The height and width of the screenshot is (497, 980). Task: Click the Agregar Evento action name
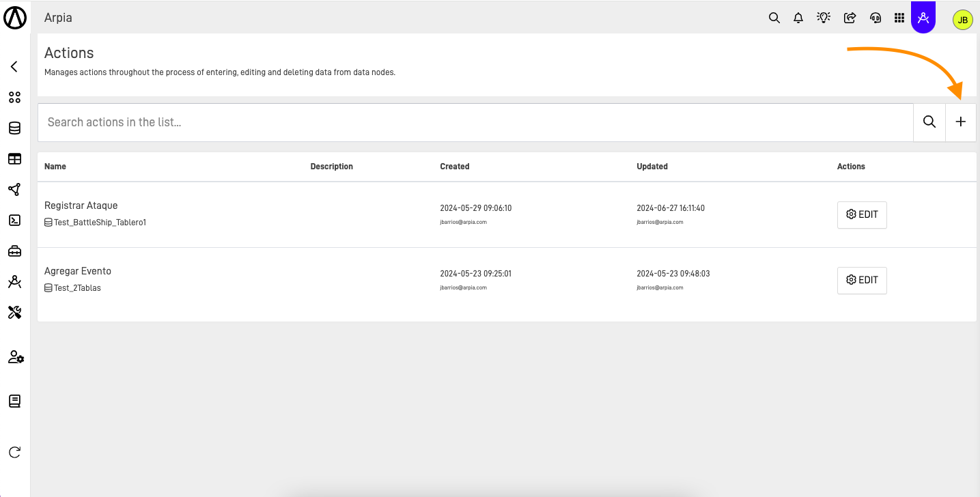78,271
